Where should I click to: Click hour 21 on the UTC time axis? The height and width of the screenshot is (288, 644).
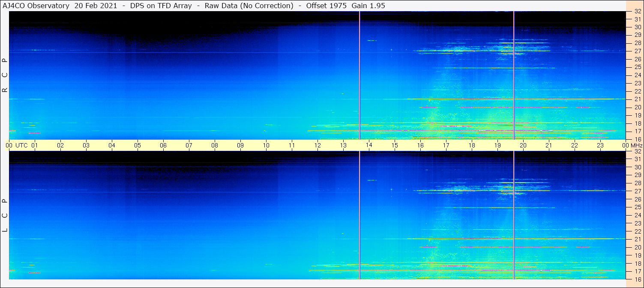(549, 145)
